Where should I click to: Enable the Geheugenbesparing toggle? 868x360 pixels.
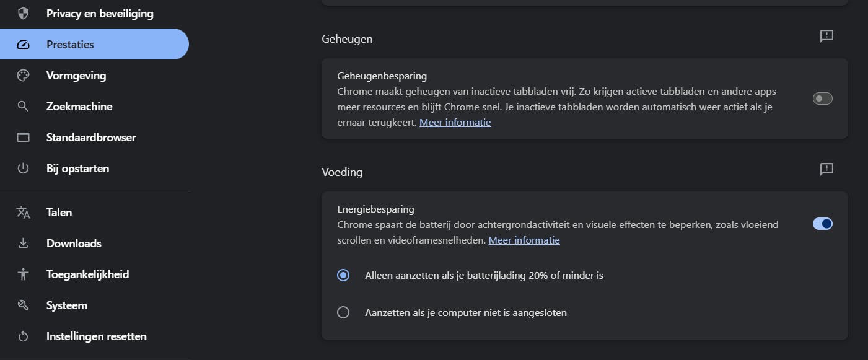point(822,99)
